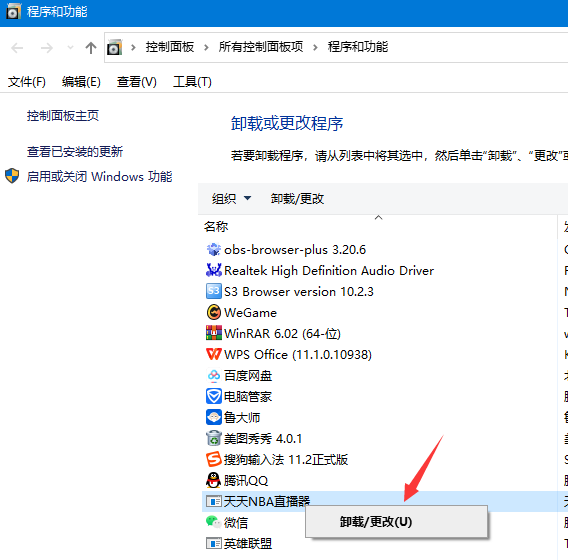Expand chevron after 控制面板 breadcrumb
The image size is (568, 560).
206,47
